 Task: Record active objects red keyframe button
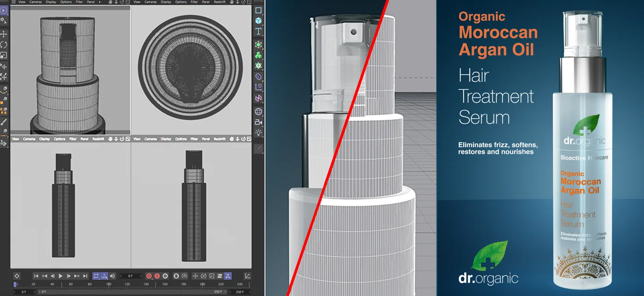point(149,276)
